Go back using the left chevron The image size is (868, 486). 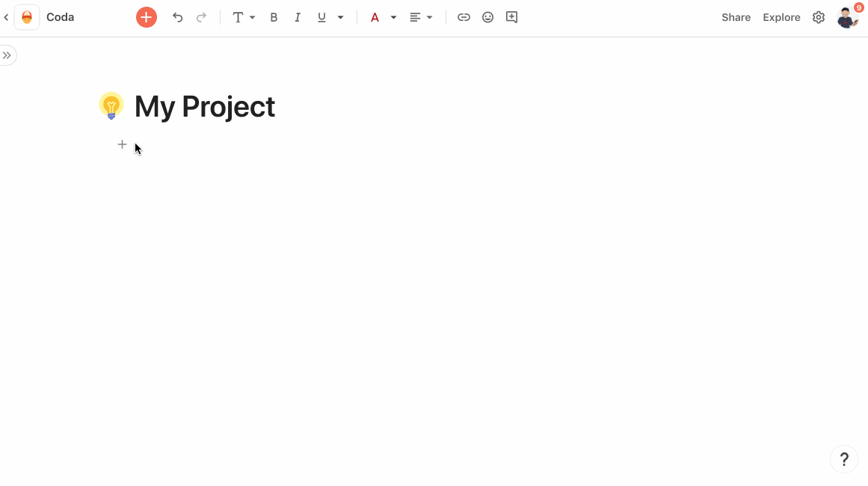pyautogui.click(x=6, y=17)
